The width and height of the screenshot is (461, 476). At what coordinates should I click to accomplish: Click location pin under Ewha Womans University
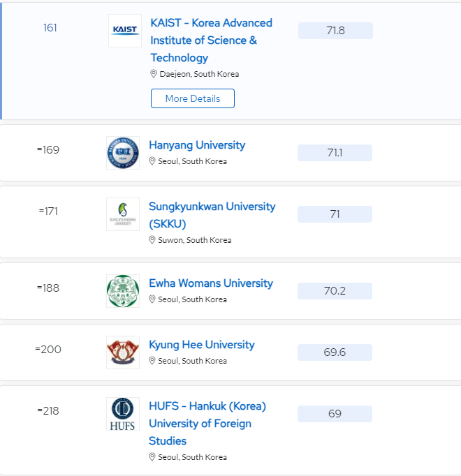[x=152, y=299]
